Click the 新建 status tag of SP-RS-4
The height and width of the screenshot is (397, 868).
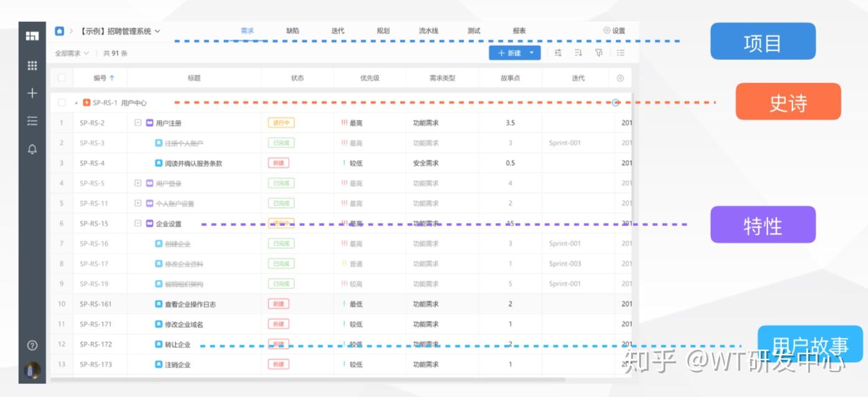coord(279,163)
